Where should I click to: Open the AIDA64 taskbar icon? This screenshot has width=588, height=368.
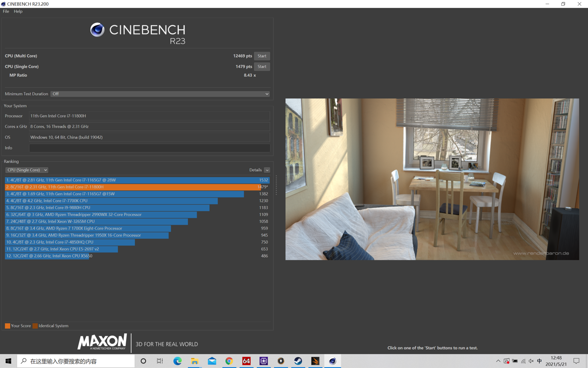[x=246, y=361]
